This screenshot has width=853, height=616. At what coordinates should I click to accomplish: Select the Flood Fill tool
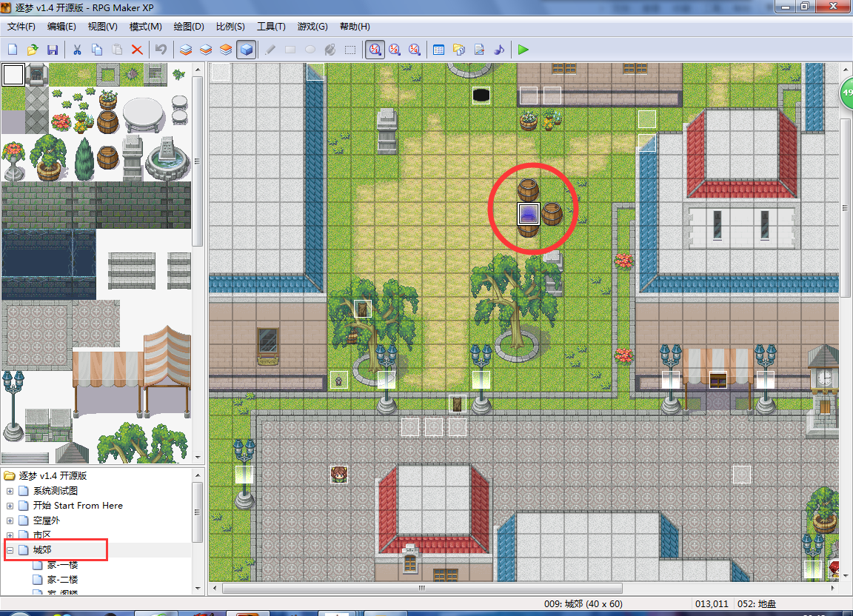pyautogui.click(x=330, y=50)
